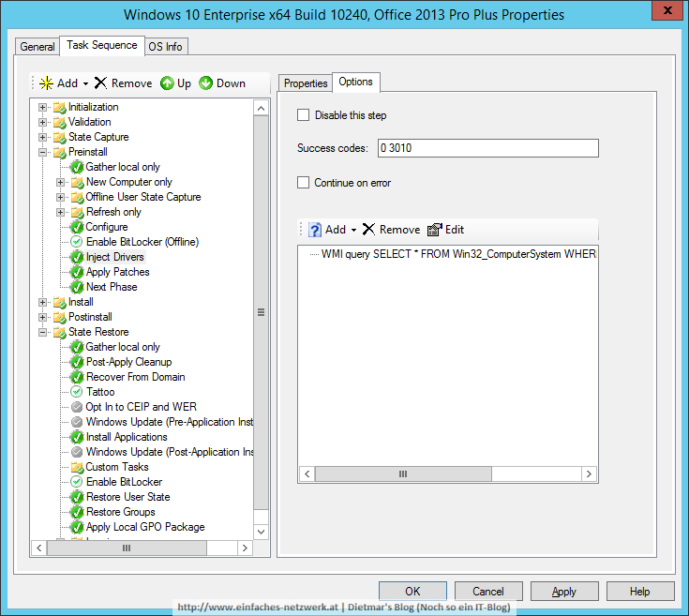Click the Add starburst icon in task sequence toolbar
Screen dimensions: 689x616
(46, 83)
